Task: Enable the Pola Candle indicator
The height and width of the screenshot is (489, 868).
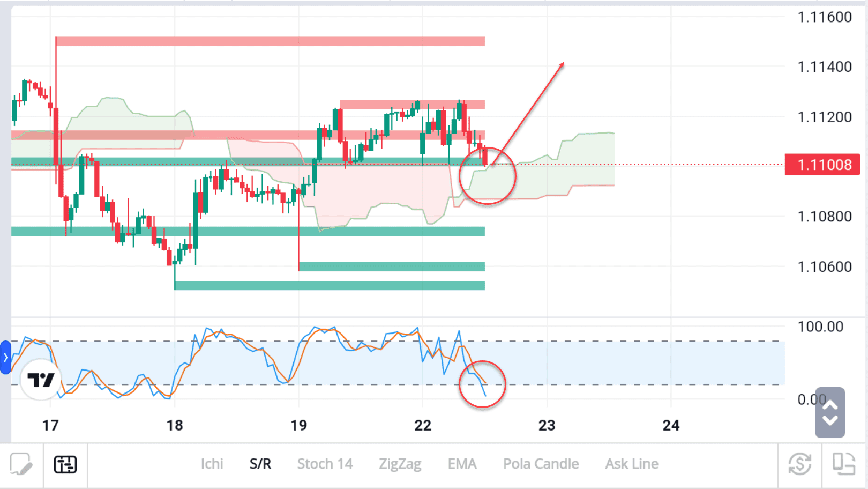Action: (541, 464)
